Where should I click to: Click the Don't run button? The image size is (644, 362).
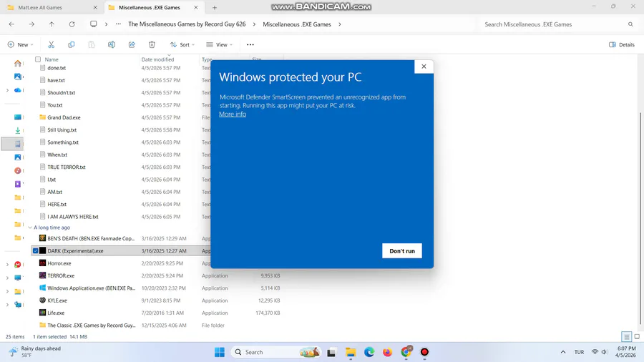pos(402,251)
